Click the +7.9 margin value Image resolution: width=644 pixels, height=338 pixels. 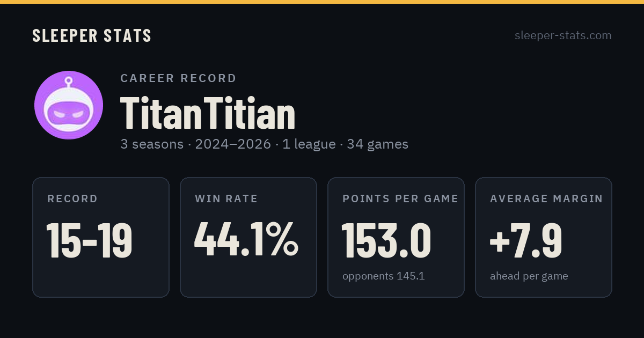pyautogui.click(x=526, y=240)
